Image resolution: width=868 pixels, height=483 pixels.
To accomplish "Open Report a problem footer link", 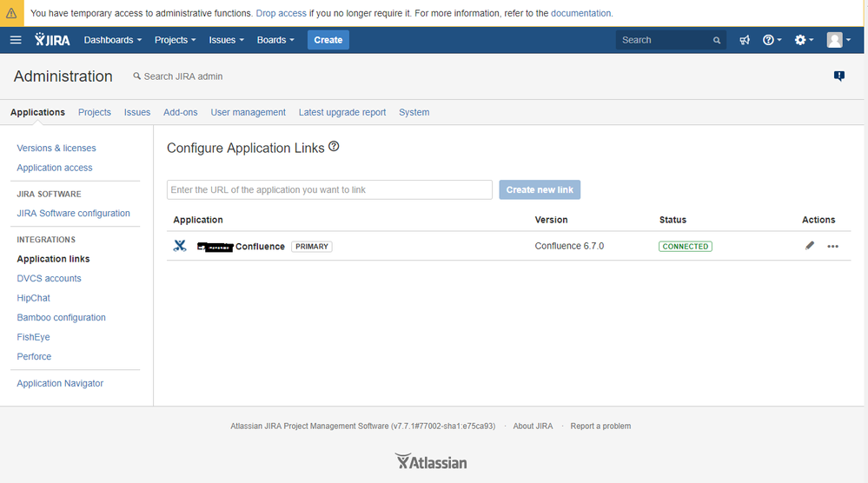I will pyautogui.click(x=600, y=426).
